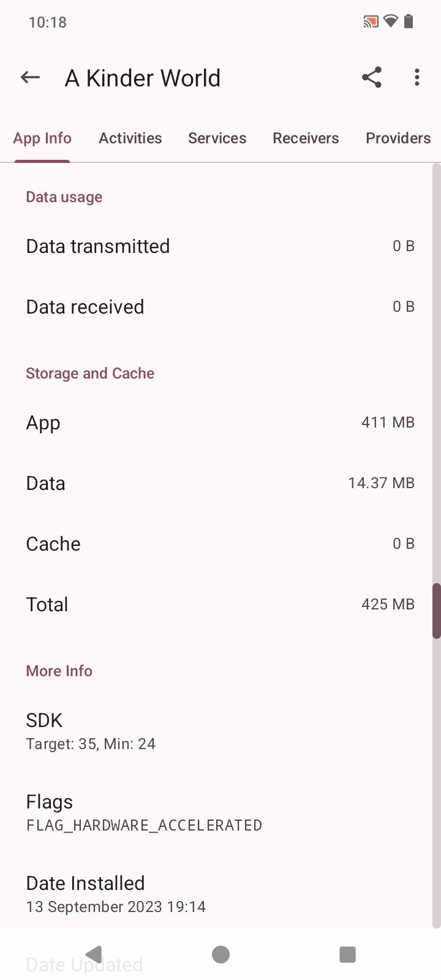This screenshot has height=980, width=441.
Task: Tap the back arrow icon
Action: click(x=30, y=78)
